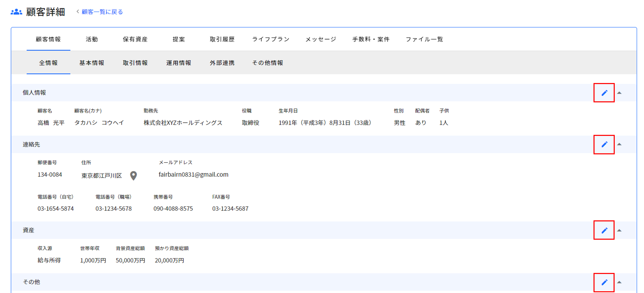644x293 pixels.
Task: Select the 外部連携 sub-tab
Action: (x=222, y=63)
